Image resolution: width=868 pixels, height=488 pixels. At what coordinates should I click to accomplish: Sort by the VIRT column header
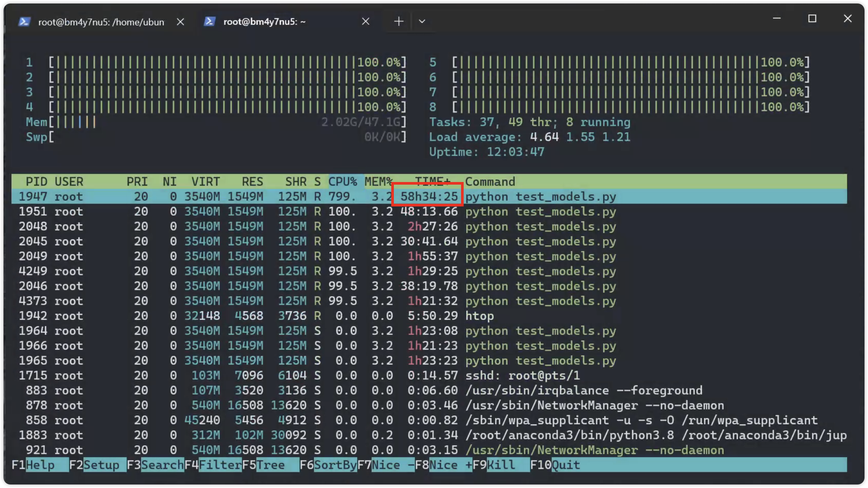205,182
